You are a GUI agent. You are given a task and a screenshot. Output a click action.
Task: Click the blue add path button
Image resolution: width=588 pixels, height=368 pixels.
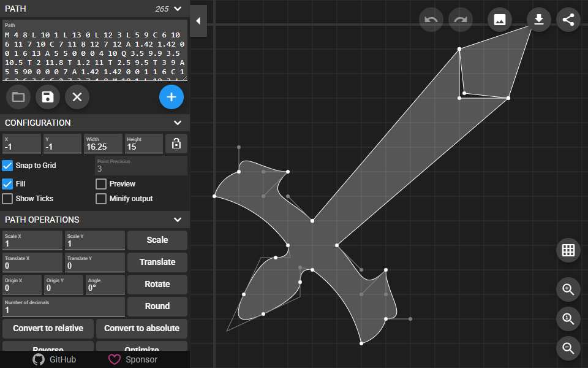tap(171, 97)
